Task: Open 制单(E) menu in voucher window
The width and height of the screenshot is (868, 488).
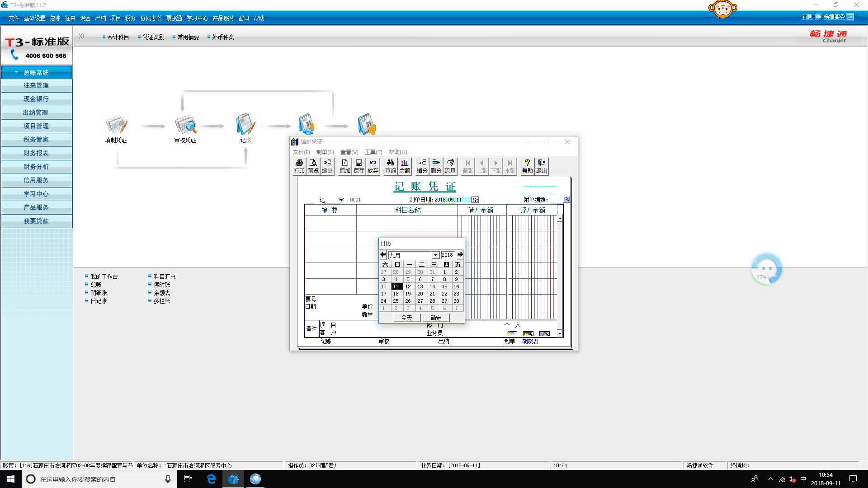Action: (x=325, y=152)
